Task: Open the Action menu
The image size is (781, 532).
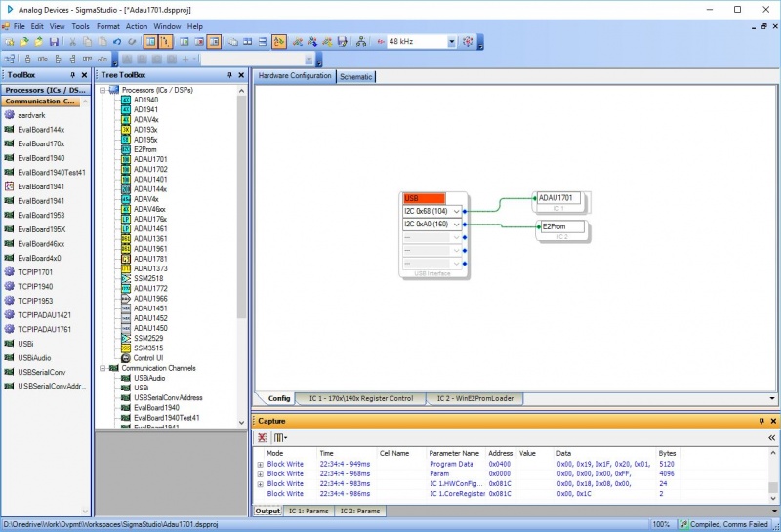Action: [x=137, y=26]
